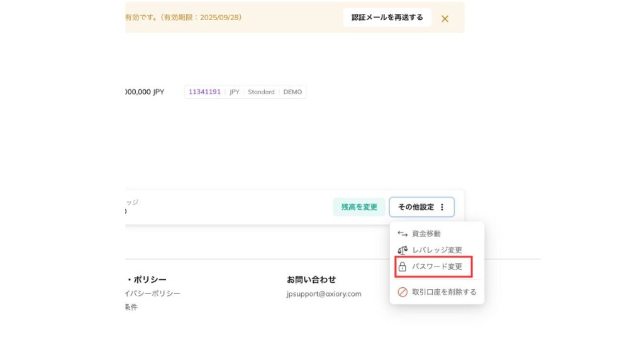Choose 取引口座を削除する to delete the account
Viewport: 644px width, 362px height.
coord(443,292)
